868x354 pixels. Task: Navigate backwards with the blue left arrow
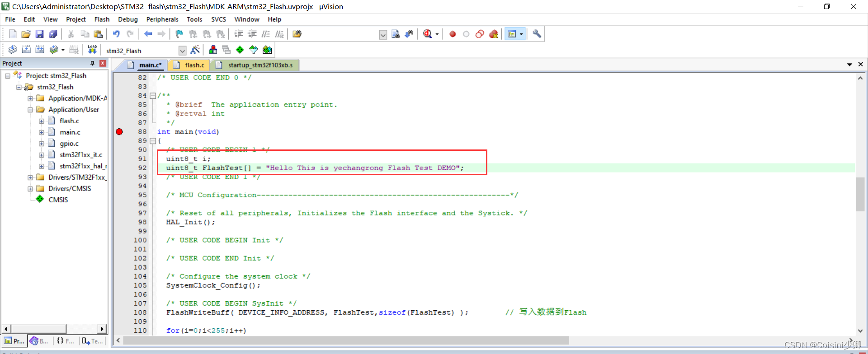tap(148, 34)
